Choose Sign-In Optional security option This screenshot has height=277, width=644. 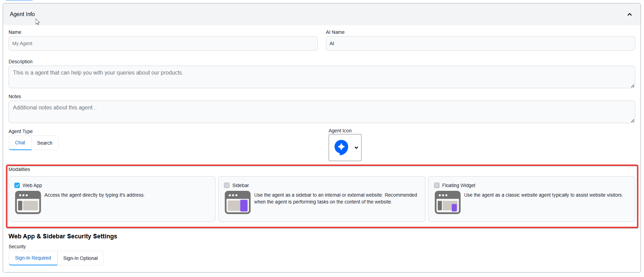[80, 258]
